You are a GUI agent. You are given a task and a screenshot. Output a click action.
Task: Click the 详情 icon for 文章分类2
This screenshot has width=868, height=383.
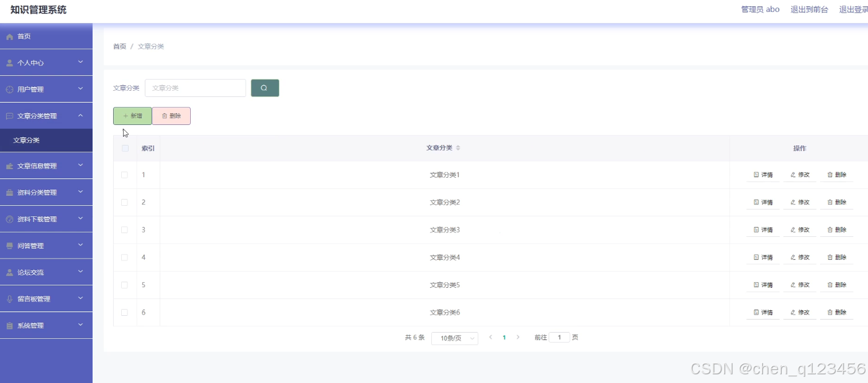pos(756,202)
